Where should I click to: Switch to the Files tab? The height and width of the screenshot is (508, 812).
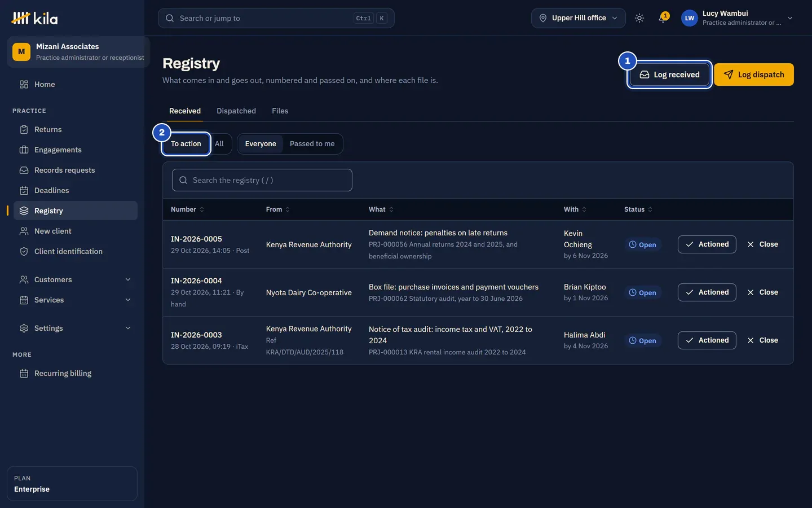pos(280,111)
